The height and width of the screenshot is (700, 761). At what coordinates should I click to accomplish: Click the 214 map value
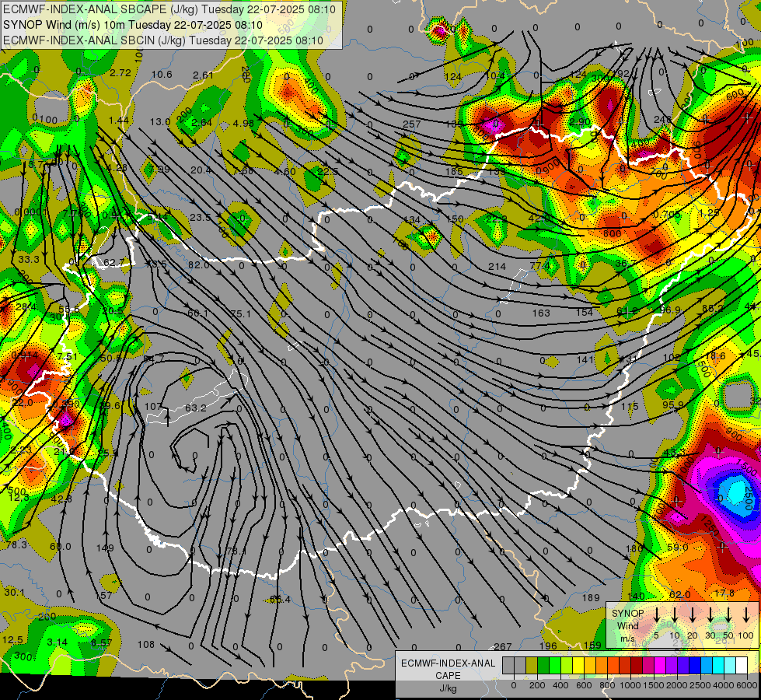[497, 266]
